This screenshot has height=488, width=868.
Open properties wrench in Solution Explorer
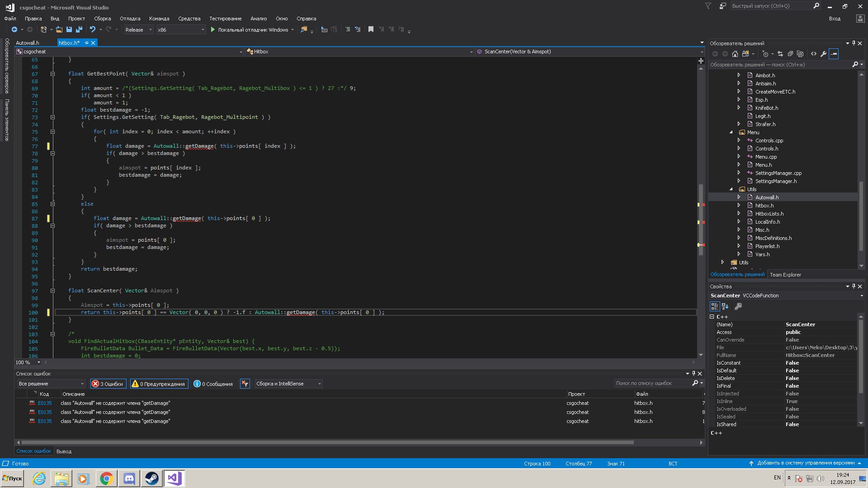click(824, 54)
